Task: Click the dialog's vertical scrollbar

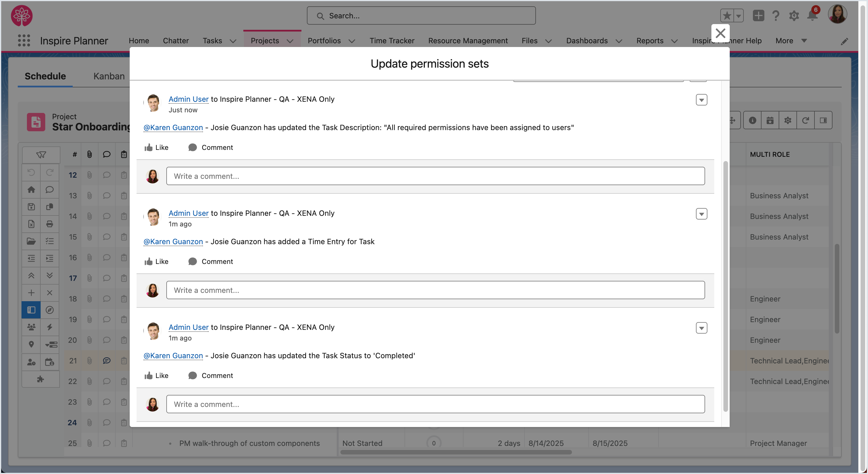Action: click(725, 286)
